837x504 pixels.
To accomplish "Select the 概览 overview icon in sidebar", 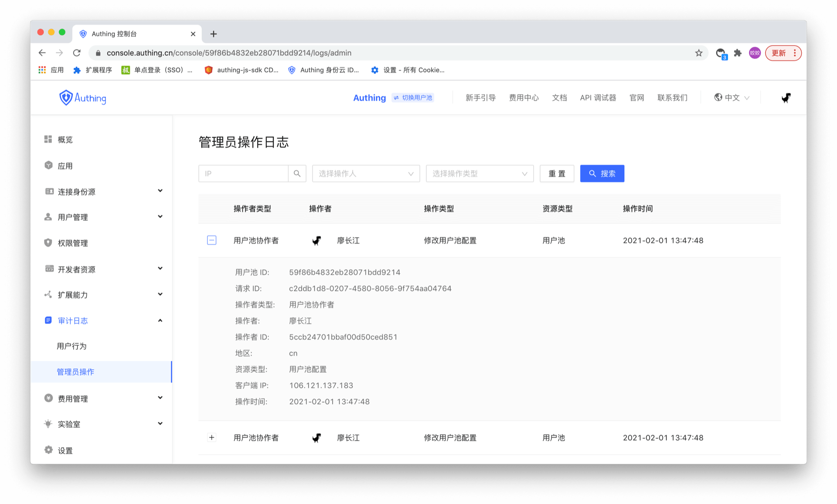I will (x=48, y=139).
